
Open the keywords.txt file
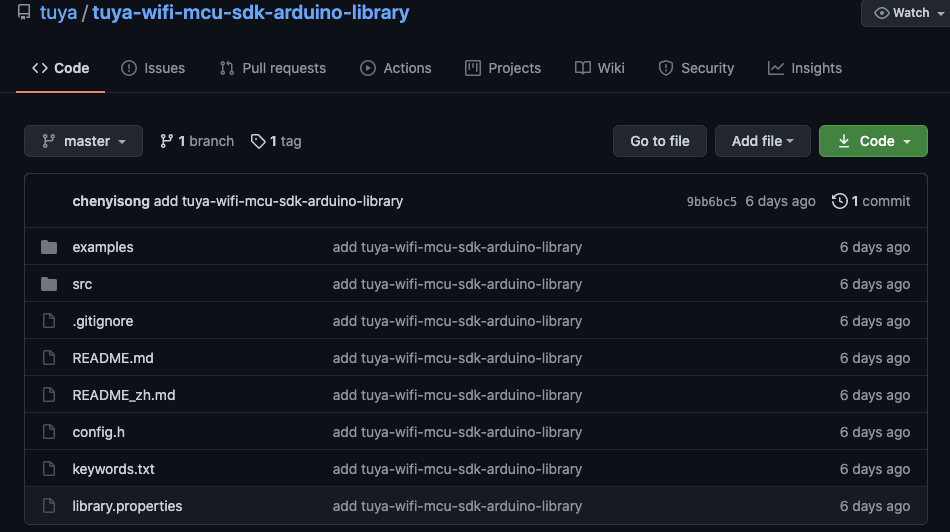coord(113,469)
